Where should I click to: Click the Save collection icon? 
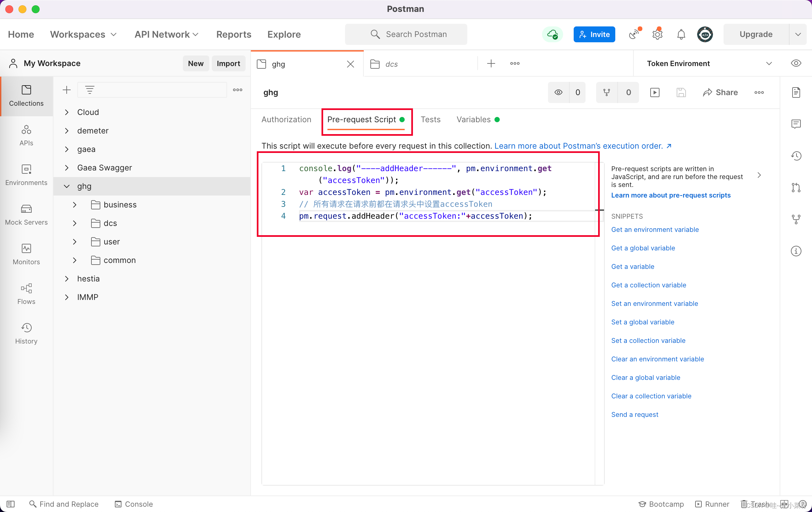(681, 92)
